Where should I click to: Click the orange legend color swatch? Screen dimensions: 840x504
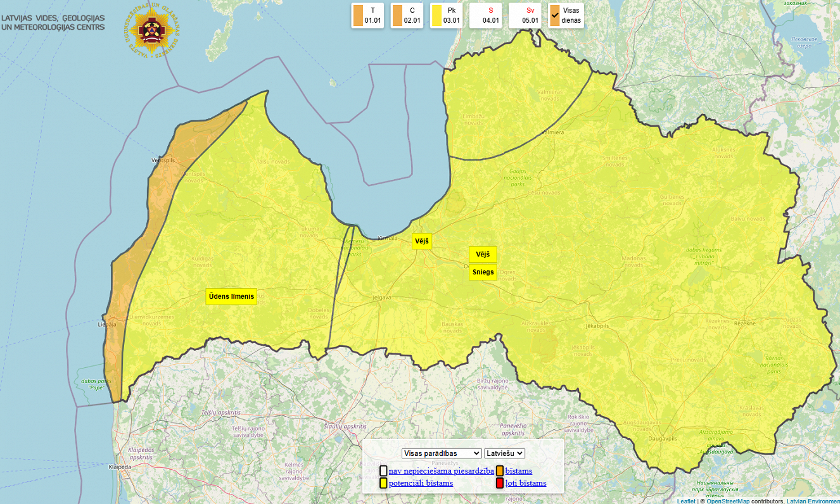click(500, 470)
